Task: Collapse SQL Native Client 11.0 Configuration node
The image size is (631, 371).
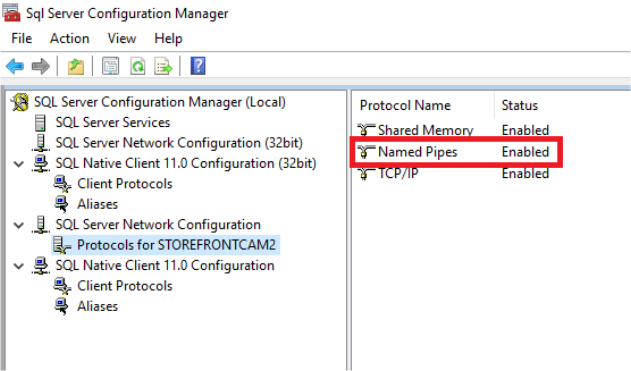Action: [x=19, y=266]
